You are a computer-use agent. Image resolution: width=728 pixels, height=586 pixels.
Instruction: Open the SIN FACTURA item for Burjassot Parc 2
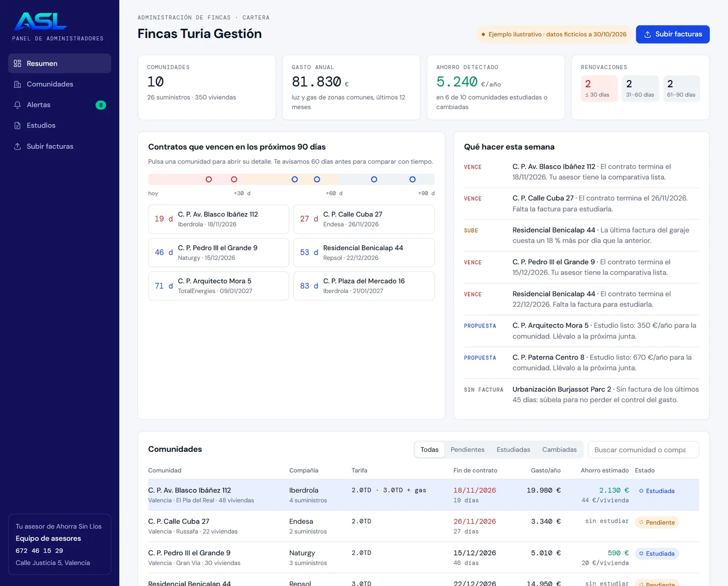click(581, 394)
